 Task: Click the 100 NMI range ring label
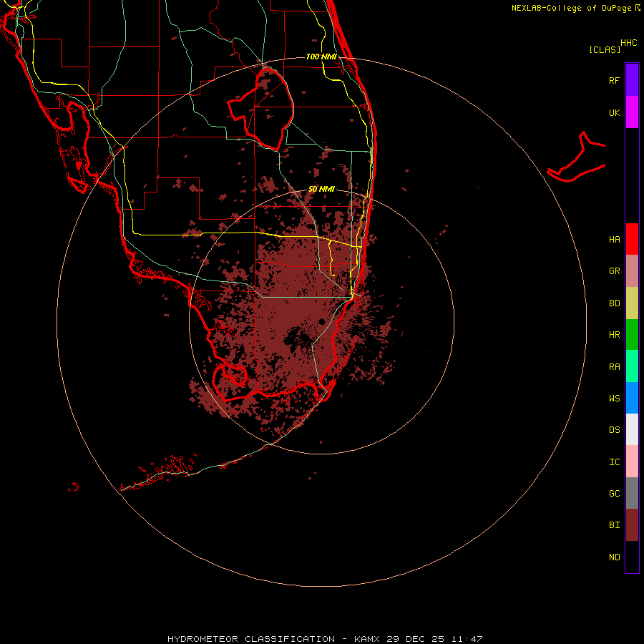click(x=321, y=57)
